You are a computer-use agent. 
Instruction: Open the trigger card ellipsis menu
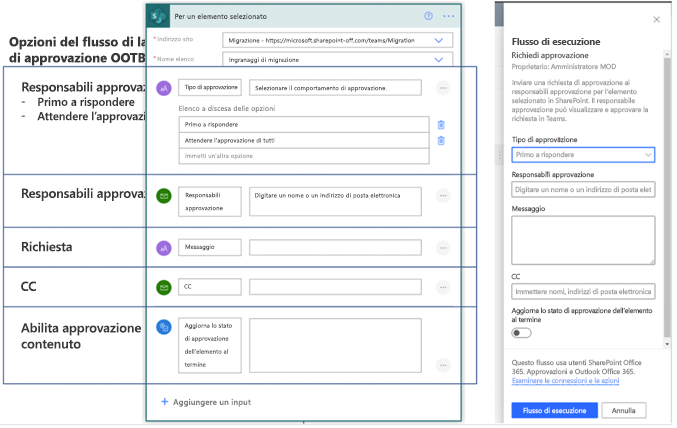[450, 16]
